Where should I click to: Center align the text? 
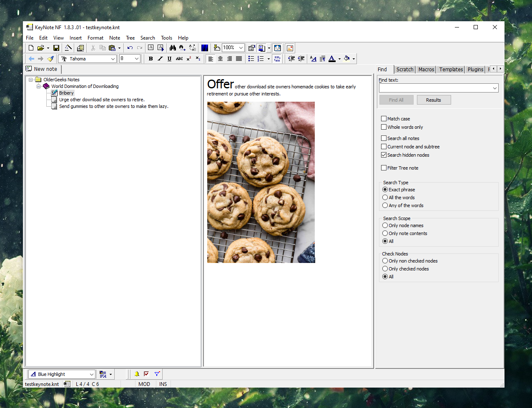click(x=220, y=59)
